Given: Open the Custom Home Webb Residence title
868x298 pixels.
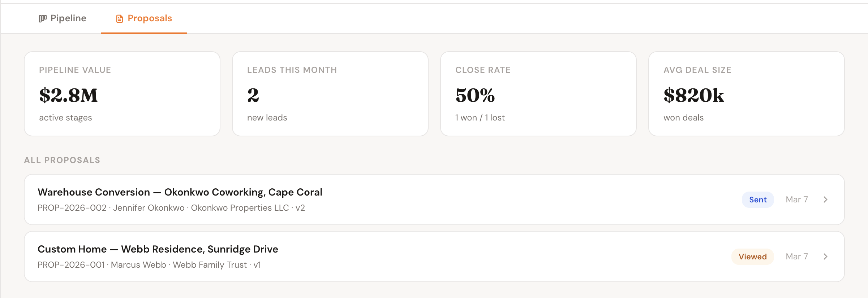Looking at the screenshot, I should (158, 249).
